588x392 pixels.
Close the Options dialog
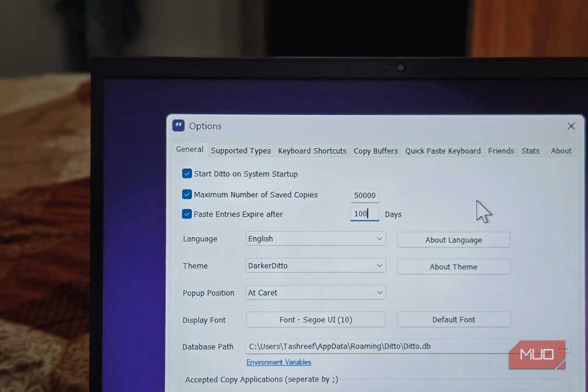[x=571, y=126]
